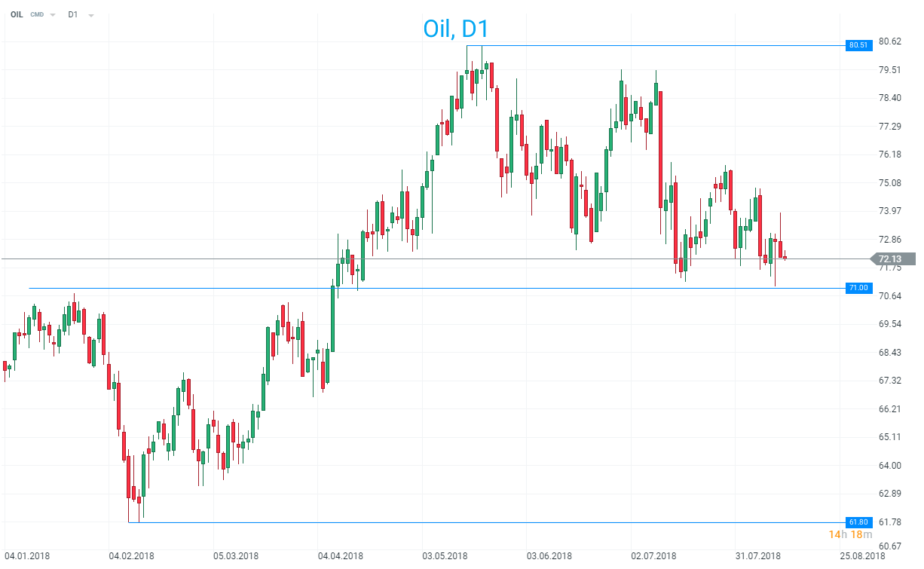The height and width of the screenshot is (569, 924).
Task: Open the OIL CMD symbol dropdown arrow
Action: (x=53, y=14)
